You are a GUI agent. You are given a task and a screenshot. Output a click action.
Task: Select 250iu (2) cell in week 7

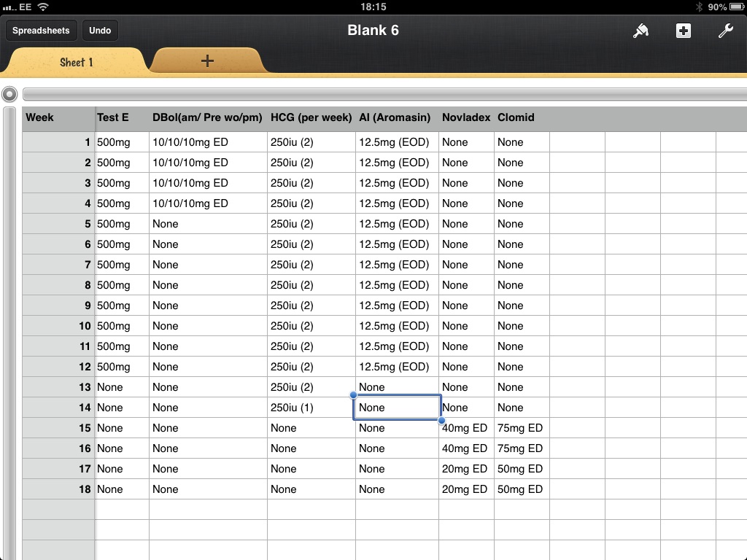[311, 265]
